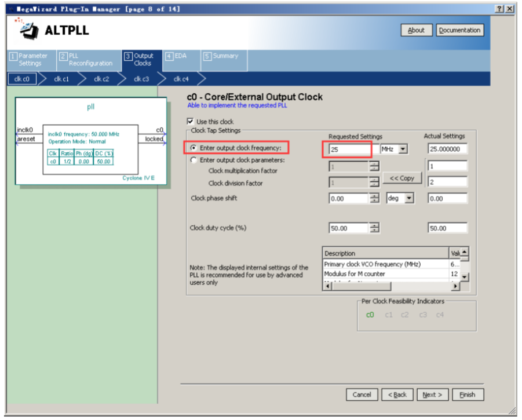This screenshot has height=420, width=522.
Task: Open the About dialog
Action: [416, 30]
